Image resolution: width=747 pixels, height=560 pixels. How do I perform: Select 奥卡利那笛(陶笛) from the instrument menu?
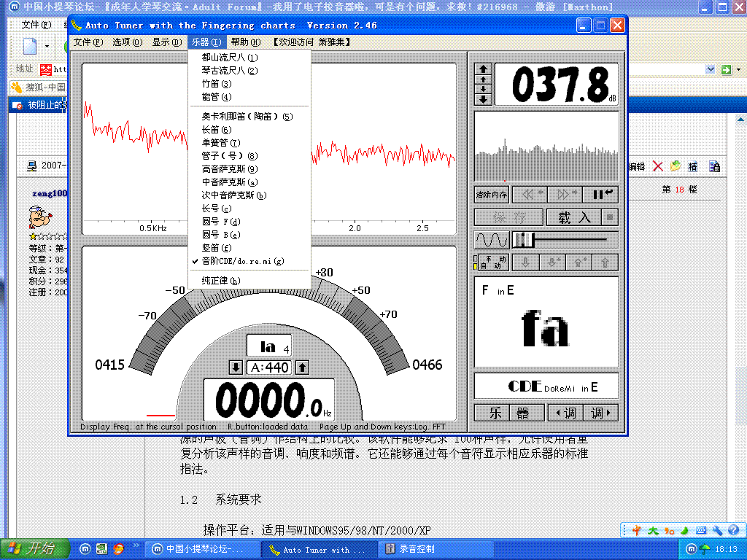coord(249,117)
